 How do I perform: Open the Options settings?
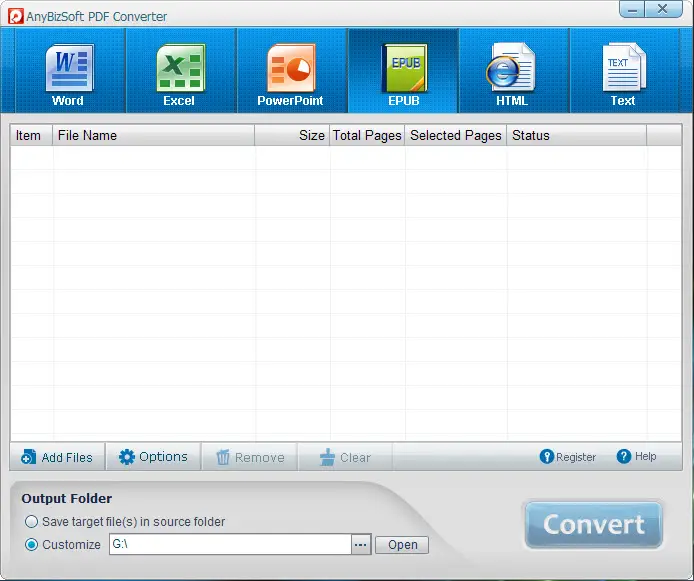point(153,457)
